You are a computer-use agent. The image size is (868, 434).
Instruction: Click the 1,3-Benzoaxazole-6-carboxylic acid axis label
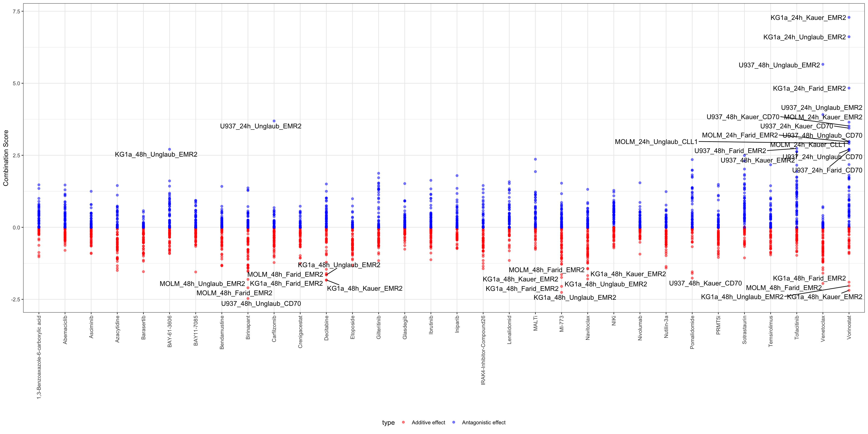point(39,357)
